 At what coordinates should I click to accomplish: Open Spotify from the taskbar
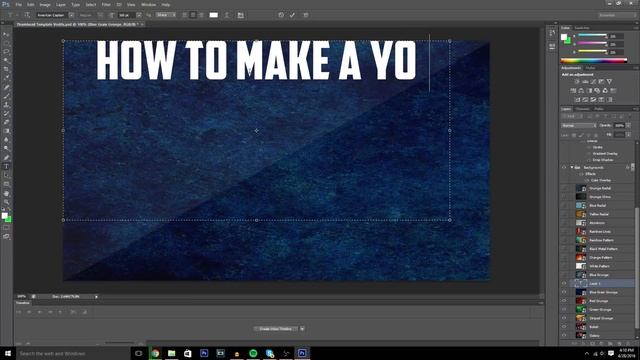[253, 353]
